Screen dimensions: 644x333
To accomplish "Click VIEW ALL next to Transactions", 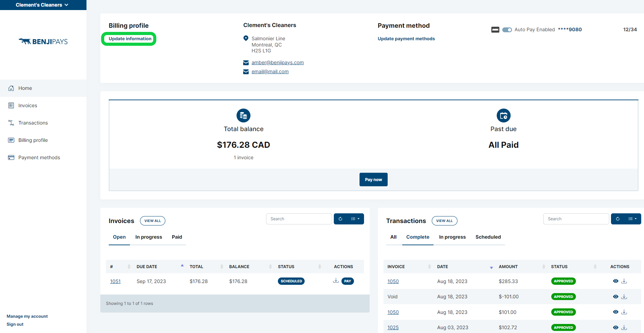I will (444, 221).
